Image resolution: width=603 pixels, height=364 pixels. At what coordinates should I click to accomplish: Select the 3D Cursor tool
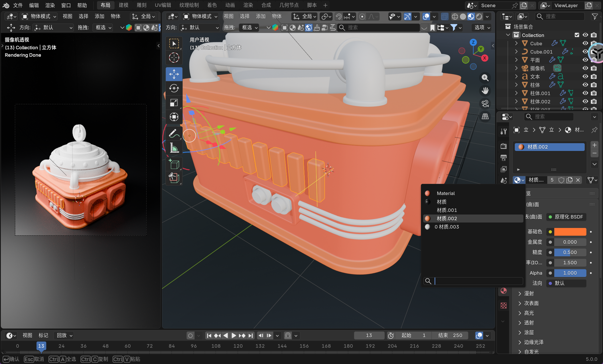174,58
